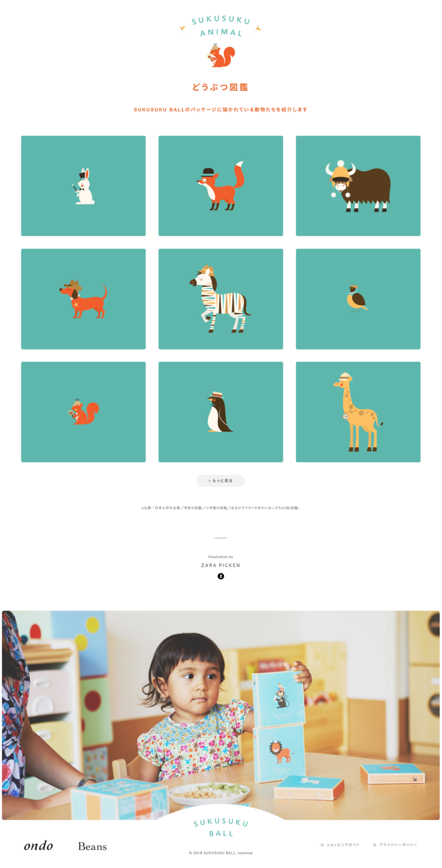Click the black Z illustrator icon
The width and height of the screenshot is (442, 868).
point(221,576)
